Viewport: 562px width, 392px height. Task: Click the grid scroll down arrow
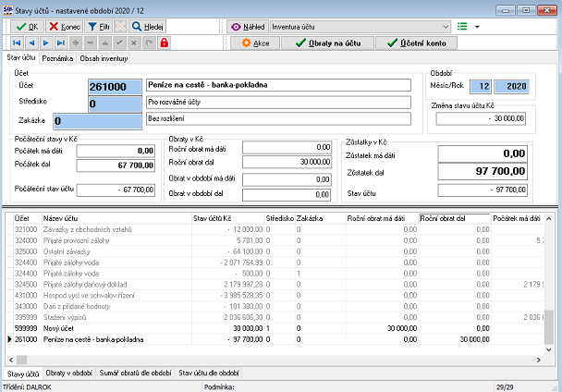tap(549, 349)
